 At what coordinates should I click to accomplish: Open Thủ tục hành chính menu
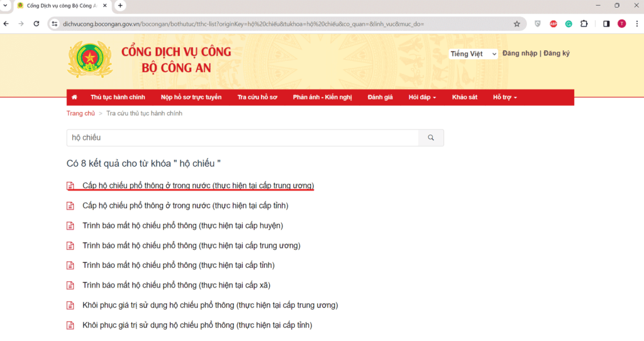[118, 98]
